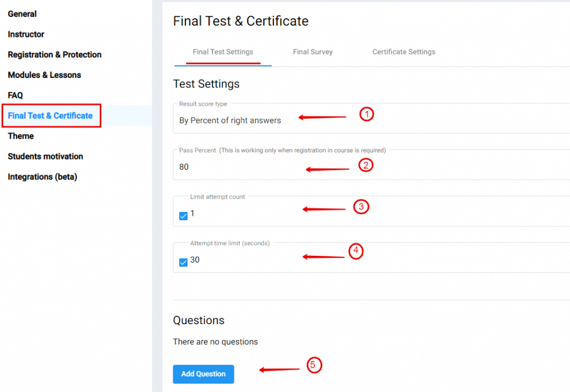The width and height of the screenshot is (570, 392).
Task: Switch to the Final Survey tab
Action: [313, 52]
